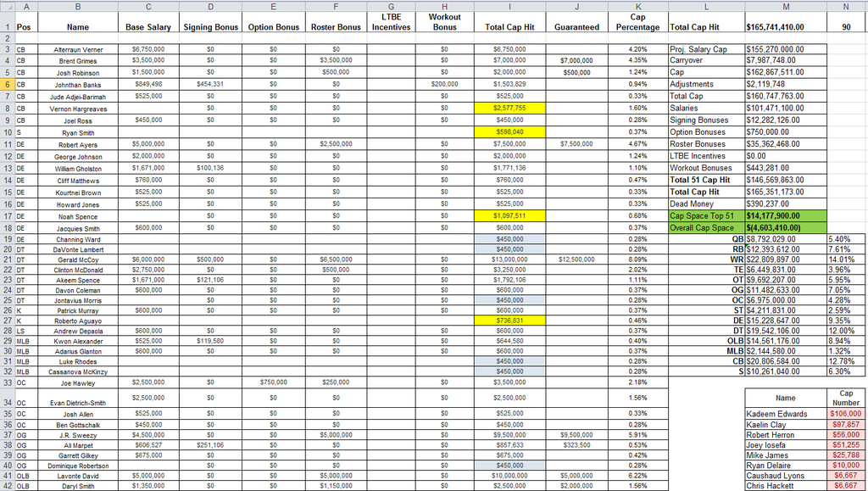The height and width of the screenshot is (491, 868).
Task: Select the Total 51 Cap Hit label
Action: (706, 180)
